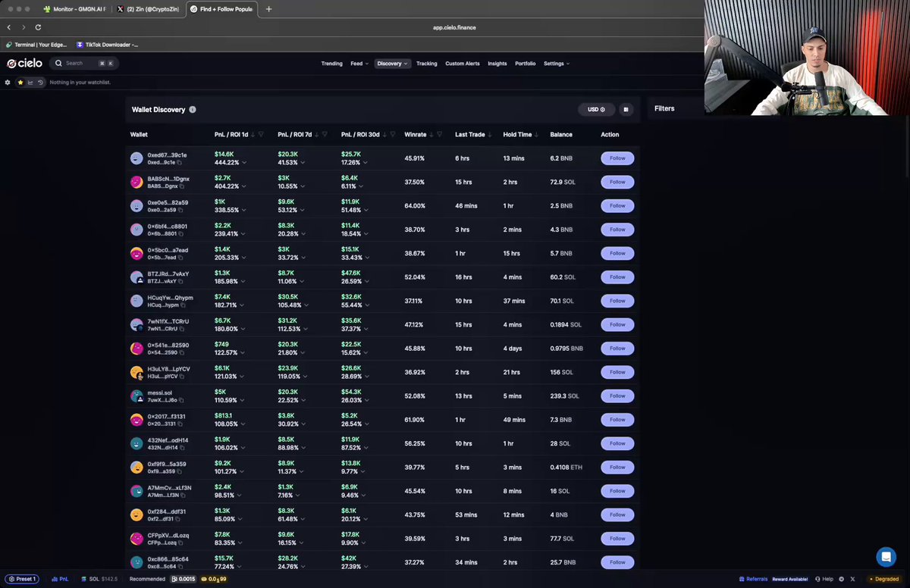Open the Tracking page
The width and height of the screenshot is (910, 588).
coord(426,64)
